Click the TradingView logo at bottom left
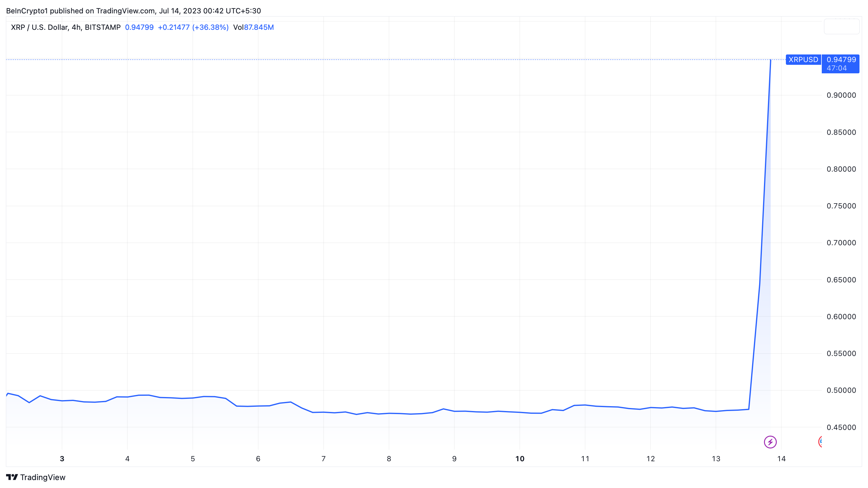The image size is (868, 488). (x=36, y=477)
